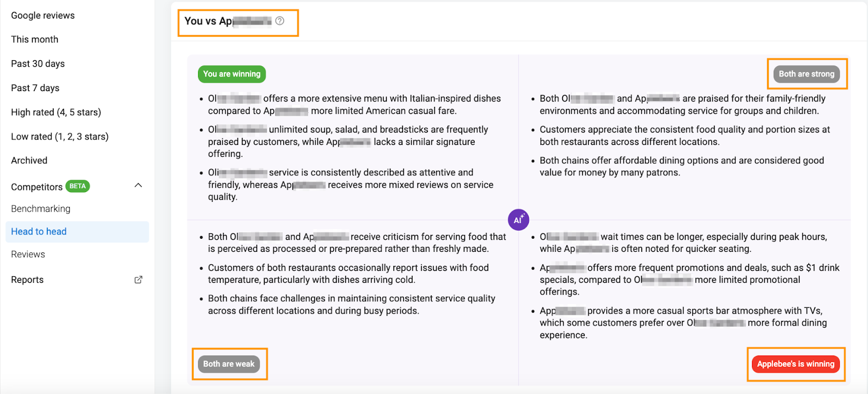Open the competitor Reviews page

coord(28,255)
